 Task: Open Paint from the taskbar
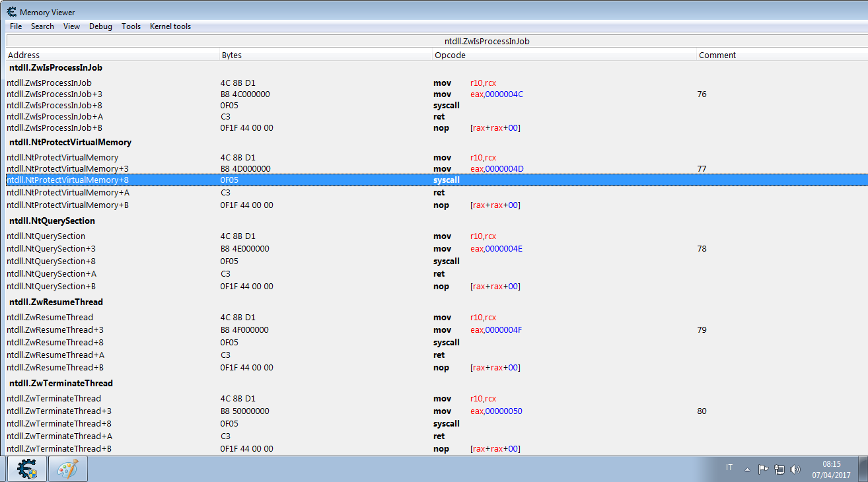tap(67, 469)
